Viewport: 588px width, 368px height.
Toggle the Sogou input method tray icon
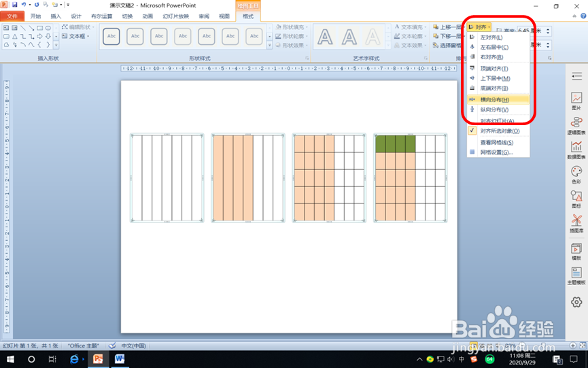click(474, 359)
